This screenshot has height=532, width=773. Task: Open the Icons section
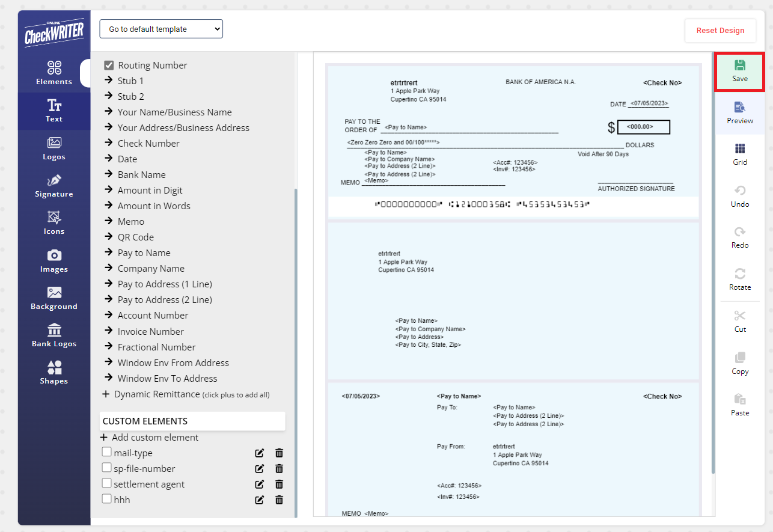click(54, 223)
